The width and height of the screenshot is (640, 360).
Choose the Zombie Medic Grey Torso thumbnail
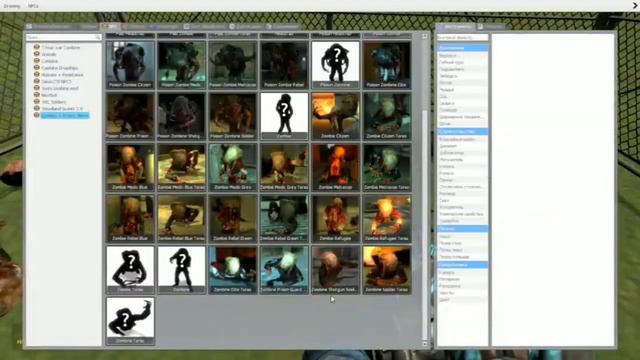click(x=284, y=167)
